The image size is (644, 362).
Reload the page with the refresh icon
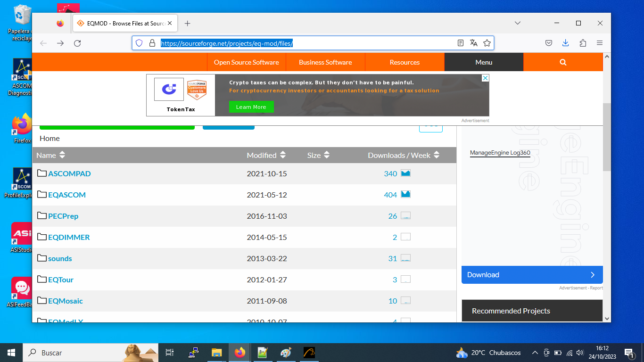coord(77,43)
